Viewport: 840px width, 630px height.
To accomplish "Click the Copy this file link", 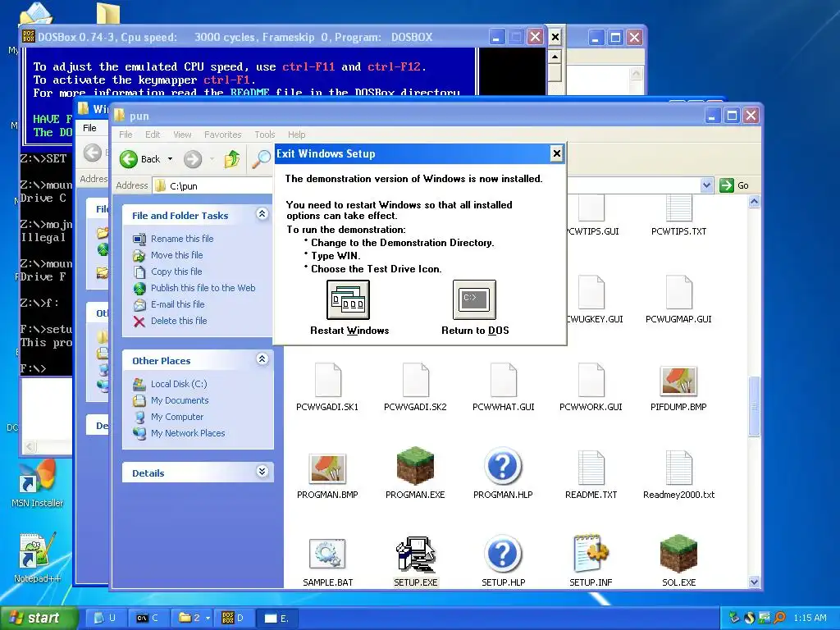I will click(x=176, y=272).
